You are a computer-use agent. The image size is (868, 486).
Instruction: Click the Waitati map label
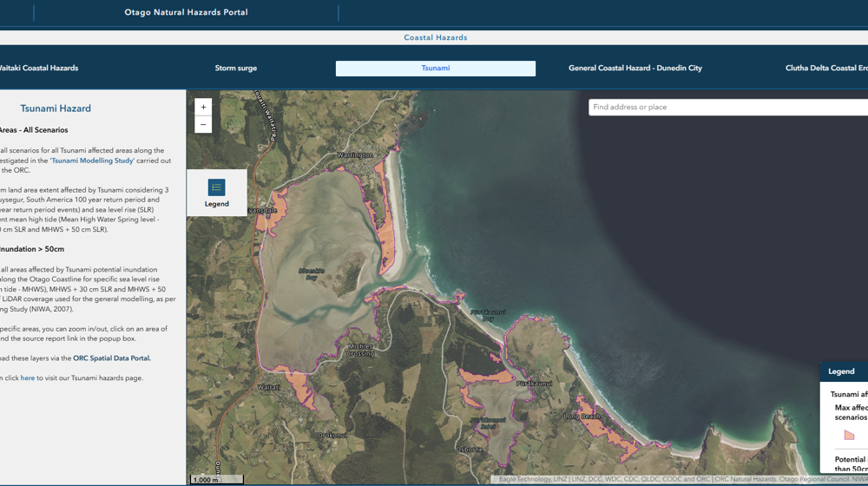click(x=268, y=387)
